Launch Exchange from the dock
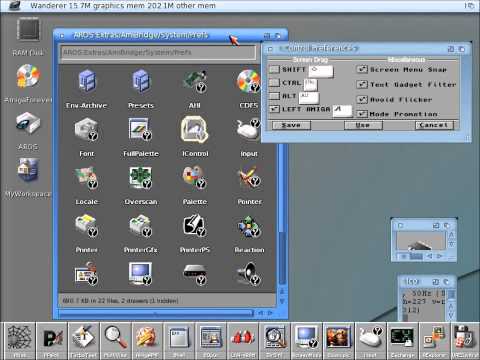 [x=402, y=340]
